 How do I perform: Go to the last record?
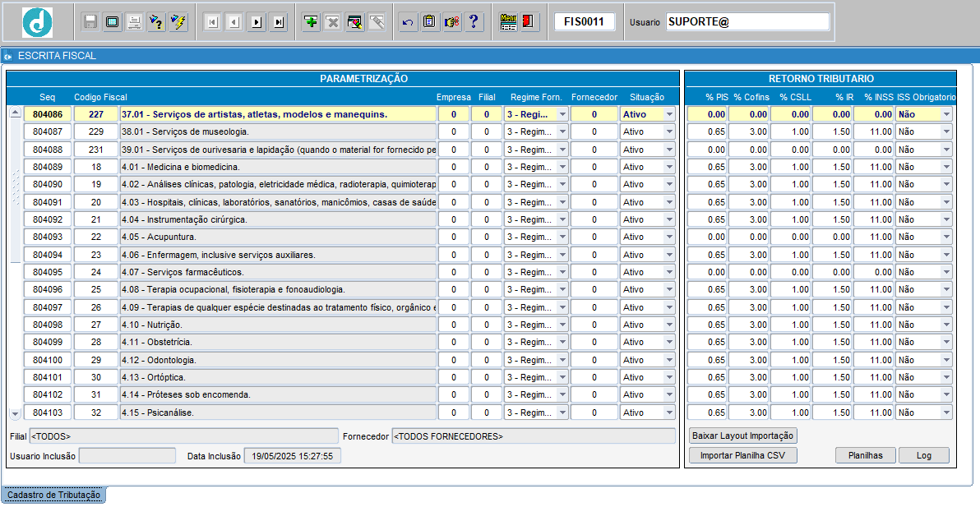278,22
